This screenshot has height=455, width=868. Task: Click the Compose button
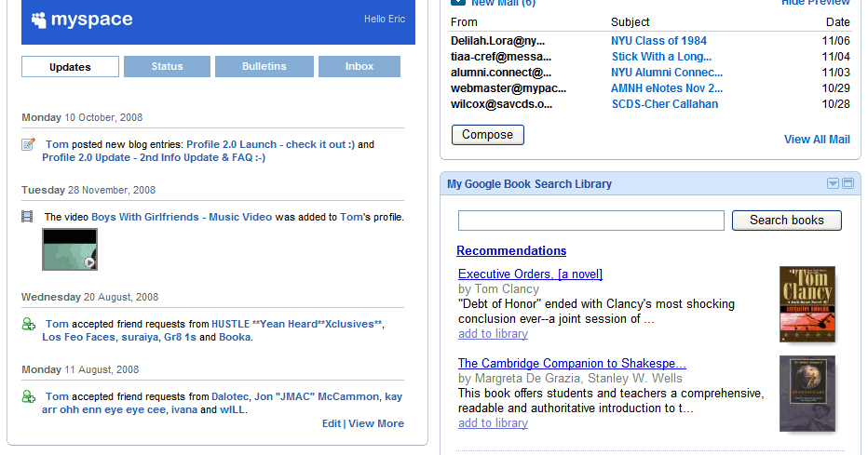488,135
